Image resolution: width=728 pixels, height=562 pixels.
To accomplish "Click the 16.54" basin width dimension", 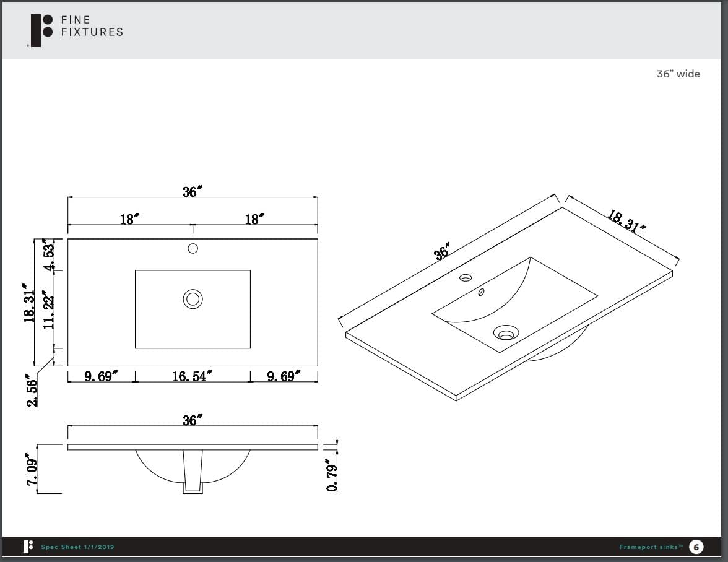I will (192, 376).
